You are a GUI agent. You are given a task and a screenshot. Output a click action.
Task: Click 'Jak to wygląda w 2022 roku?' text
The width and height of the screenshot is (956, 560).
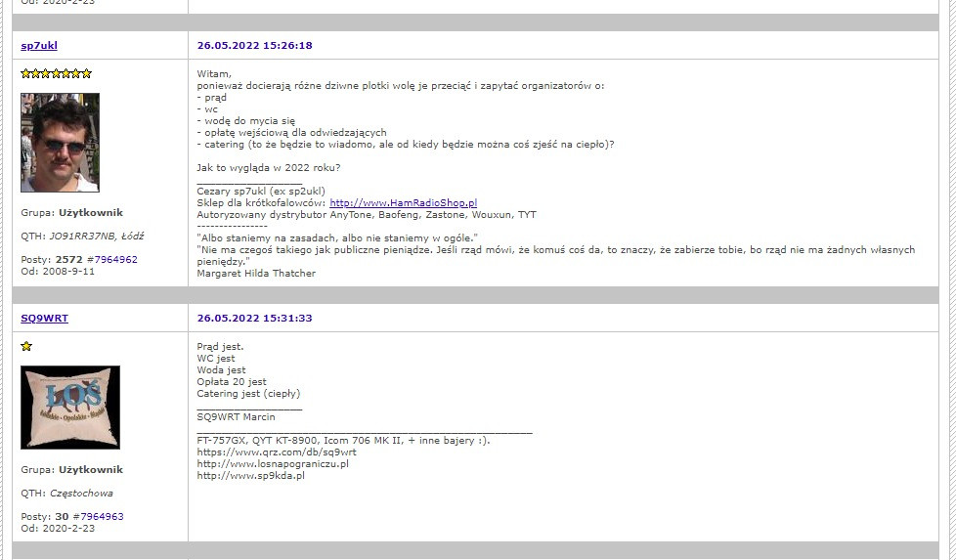(269, 168)
